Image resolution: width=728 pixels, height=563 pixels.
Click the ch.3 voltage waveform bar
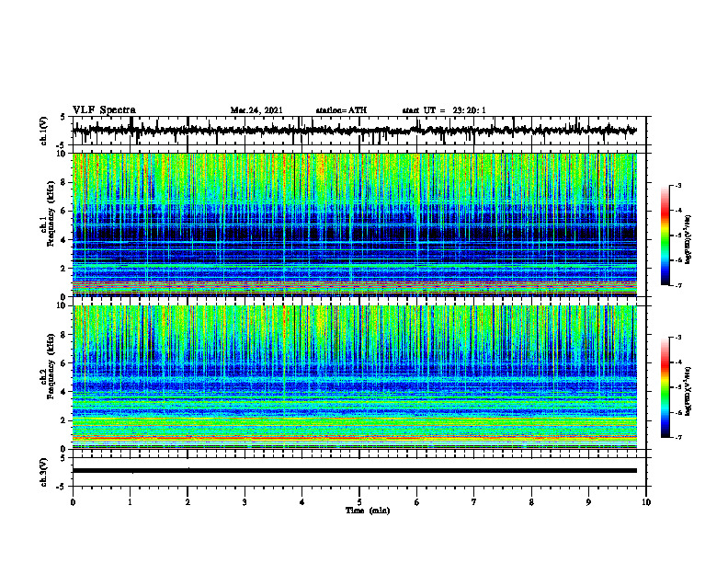(x=355, y=471)
